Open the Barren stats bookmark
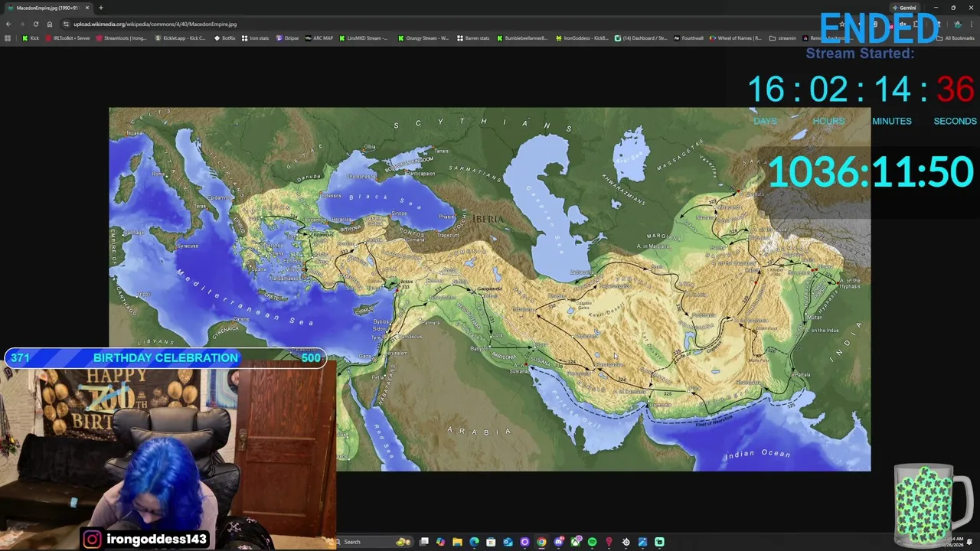 tap(473, 38)
